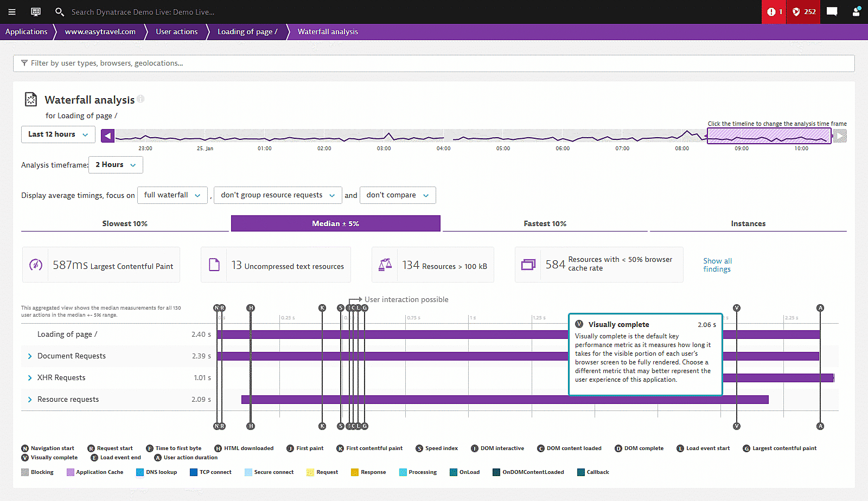Open the dashboards monitor icon

tap(36, 12)
